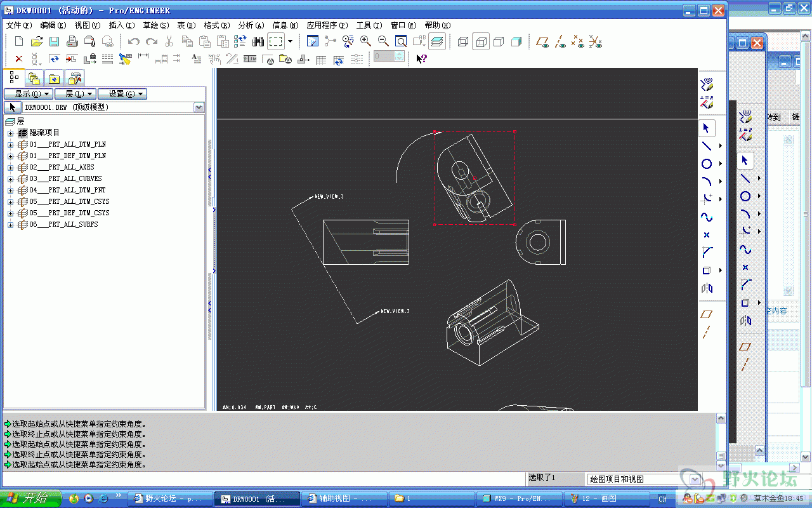
Task: Expand the 隐藏项目 tree node
Action: [x=10, y=133]
